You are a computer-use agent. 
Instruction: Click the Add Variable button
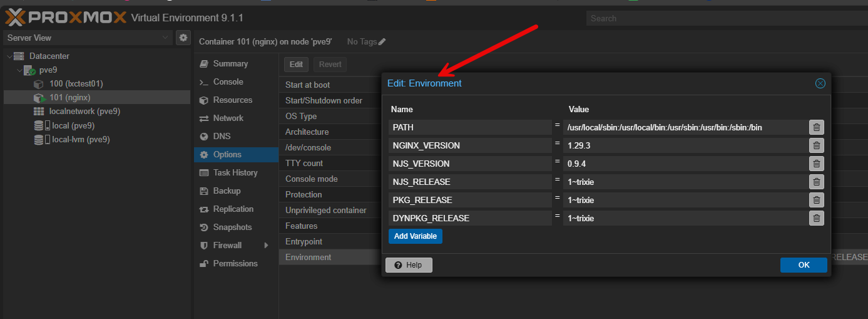415,236
